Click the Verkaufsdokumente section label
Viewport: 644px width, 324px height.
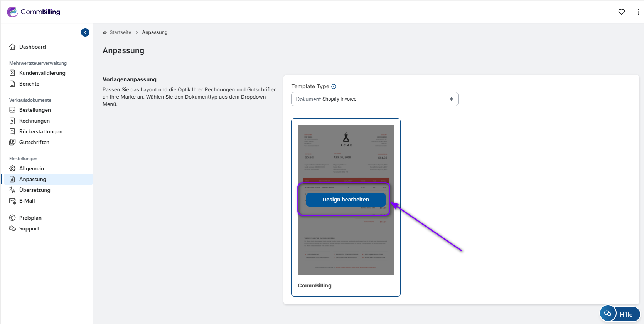30,100
